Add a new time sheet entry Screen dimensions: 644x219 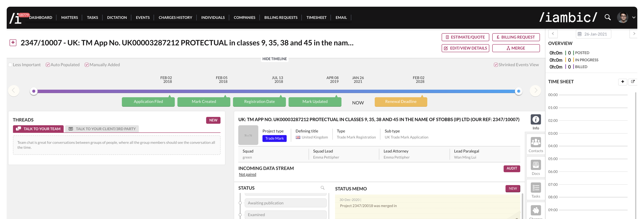623,82
